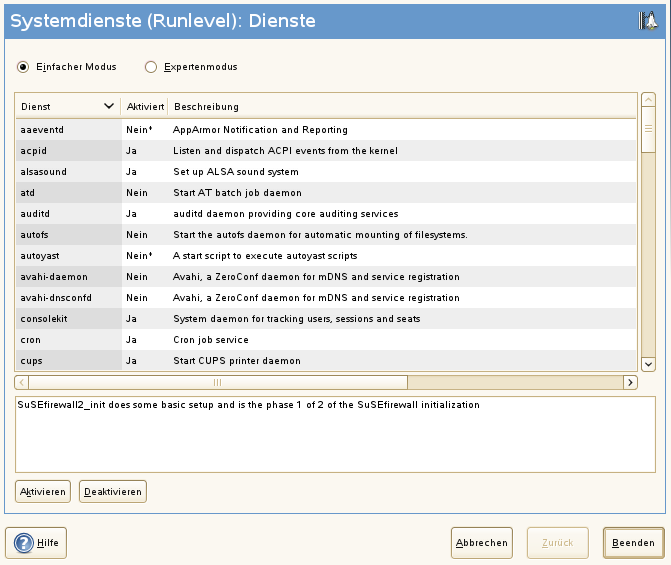Click the vertical scrollbar up arrow
This screenshot has height=565, width=671.
tap(648, 101)
